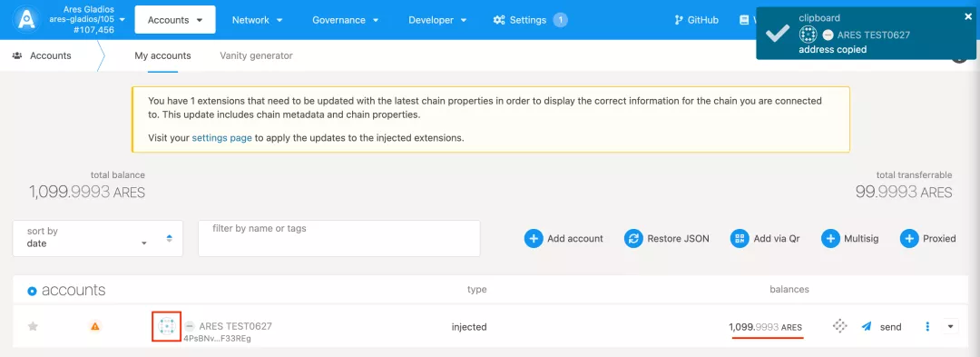Open the sort by date dropdown
This screenshot has height=357, width=980.
pyautogui.click(x=97, y=238)
